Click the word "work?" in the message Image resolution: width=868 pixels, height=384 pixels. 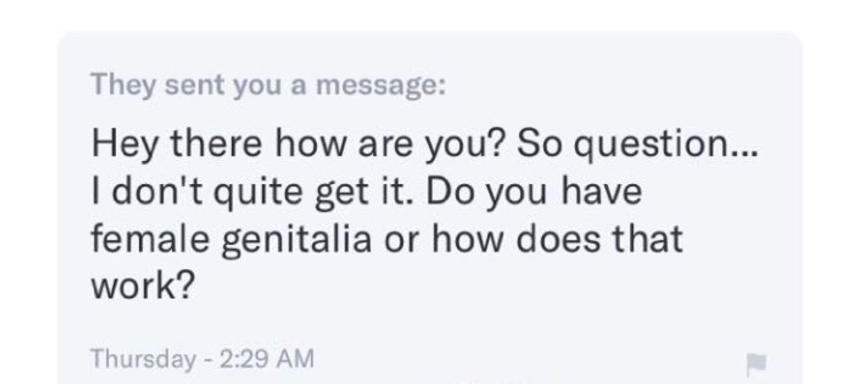[142, 288]
